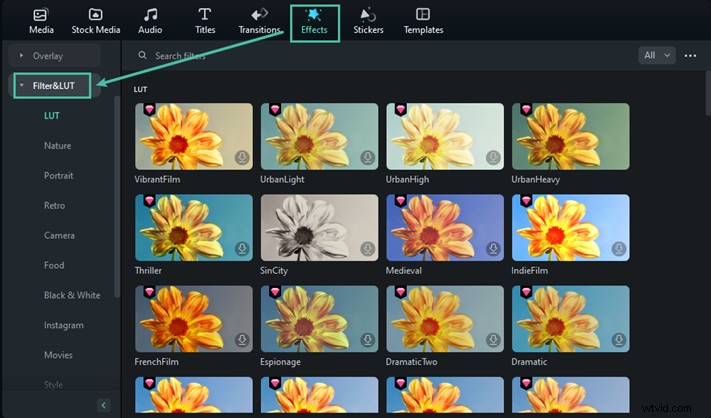Select the Movies filter category
Image resolution: width=711 pixels, height=418 pixels.
coord(58,355)
